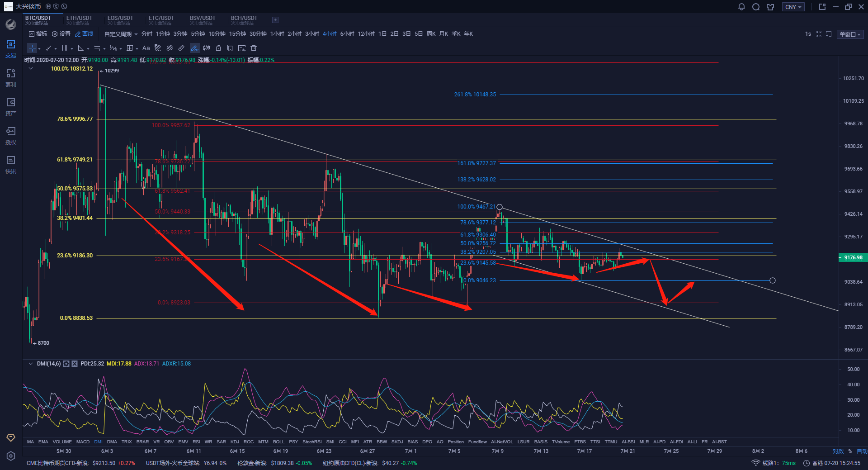Open the notification bell
Image resolution: width=868 pixels, height=470 pixels.
coord(741,7)
